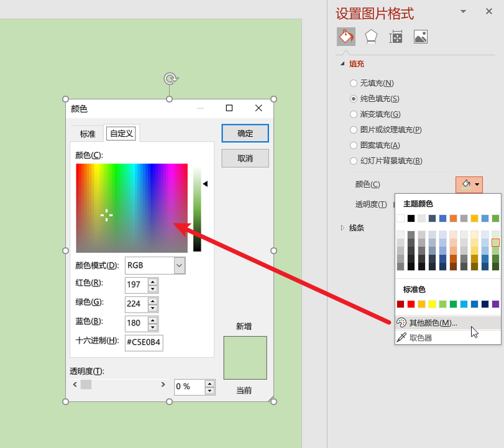Screen dimensions: 504x448
Task: Decrease the 蓝色 value spinner
Action: click(153, 327)
